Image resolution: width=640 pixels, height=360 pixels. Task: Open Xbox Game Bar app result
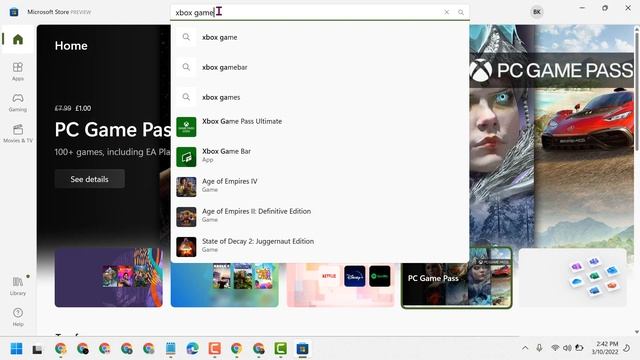pyautogui.click(x=320, y=157)
